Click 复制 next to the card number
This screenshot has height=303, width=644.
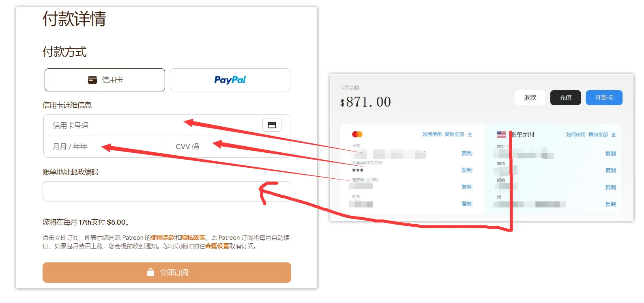pos(467,154)
